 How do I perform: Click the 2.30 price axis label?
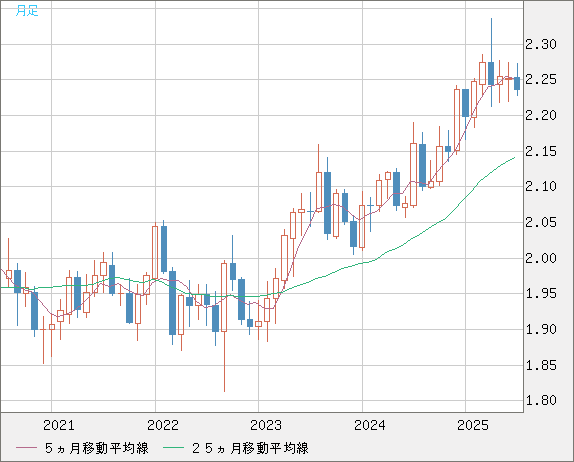click(541, 45)
